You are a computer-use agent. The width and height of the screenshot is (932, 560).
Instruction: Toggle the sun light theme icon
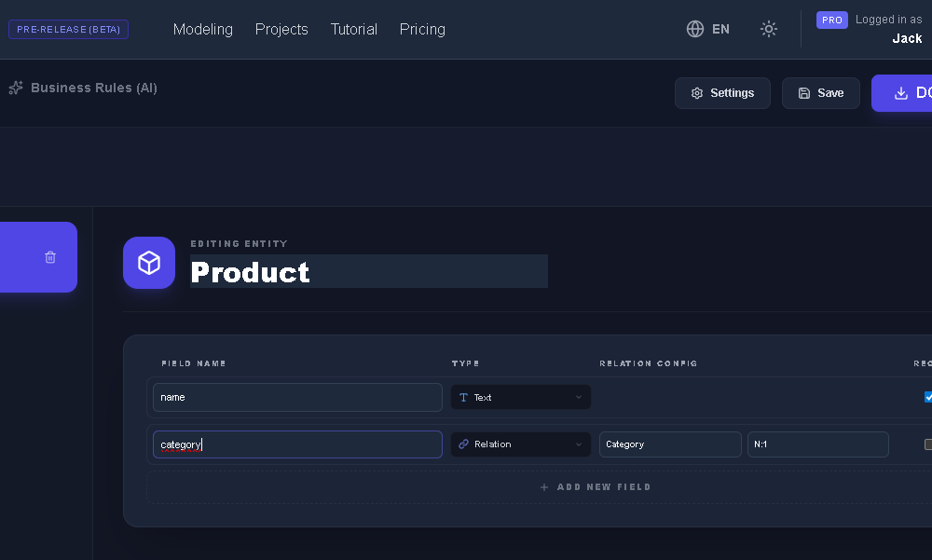[769, 29]
